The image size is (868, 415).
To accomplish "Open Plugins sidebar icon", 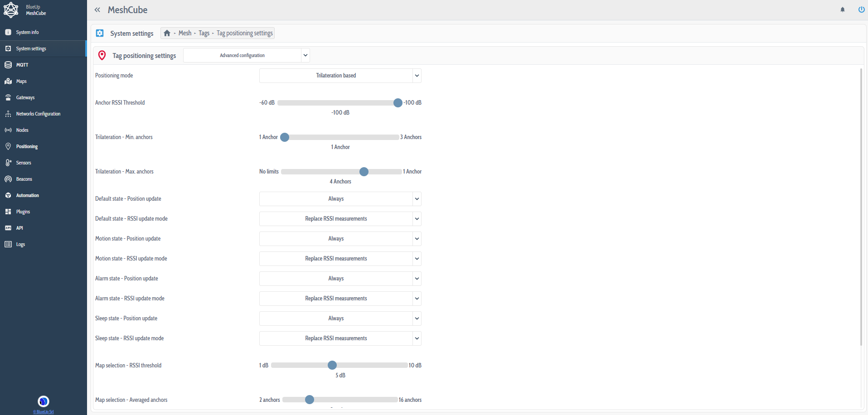I will [8, 212].
